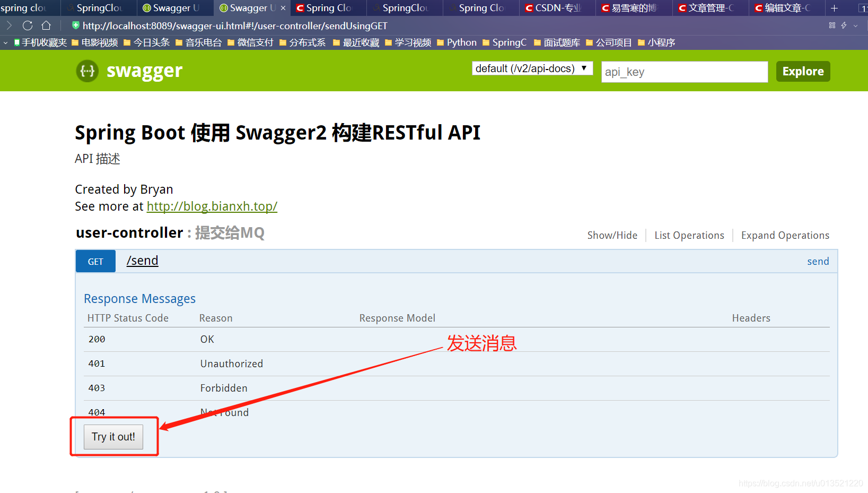Click the List Operations link

[689, 235]
